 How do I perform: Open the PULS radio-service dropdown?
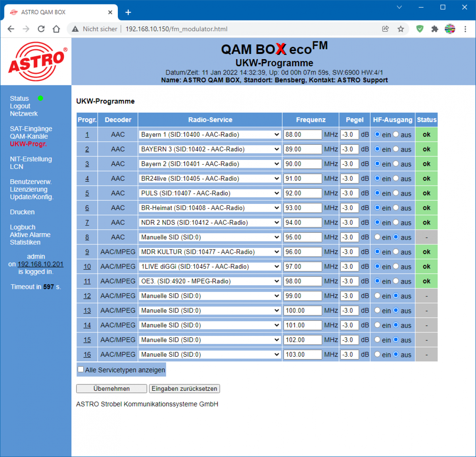[210, 193]
